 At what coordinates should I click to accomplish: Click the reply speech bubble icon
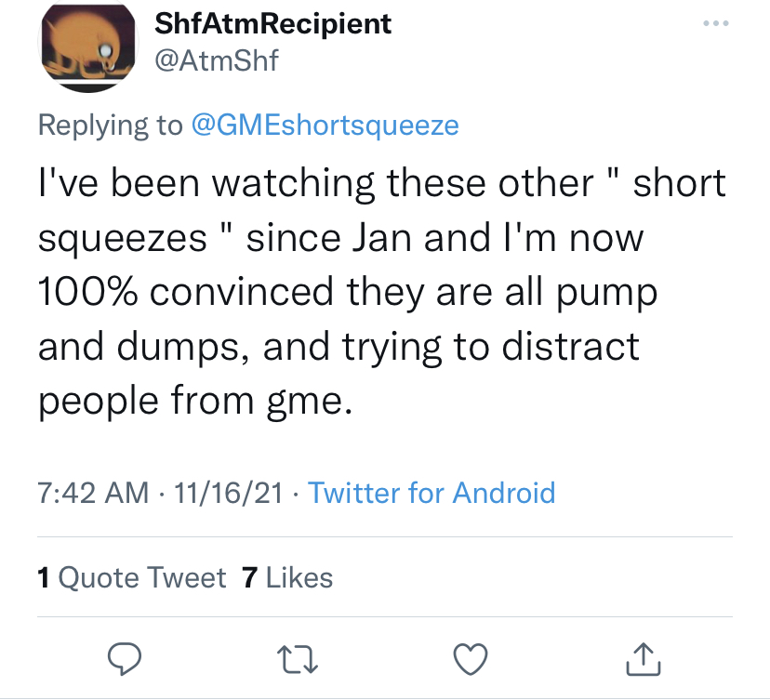click(x=123, y=657)
